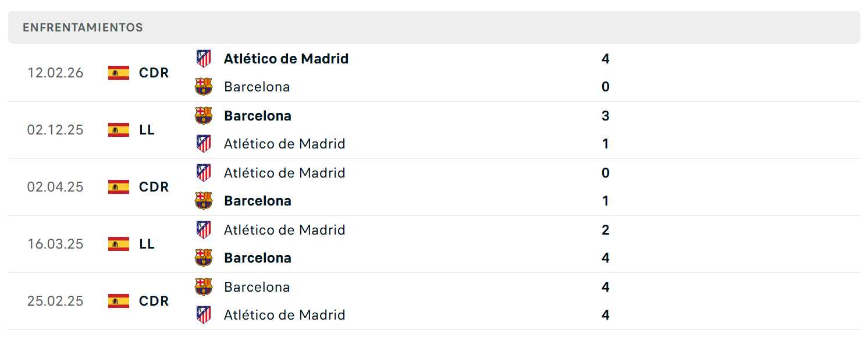The height and width of the screenshot is (340, 868).
Task: Click Barcelona crest in 25.02.25 match
Action: tap(203, 287)
